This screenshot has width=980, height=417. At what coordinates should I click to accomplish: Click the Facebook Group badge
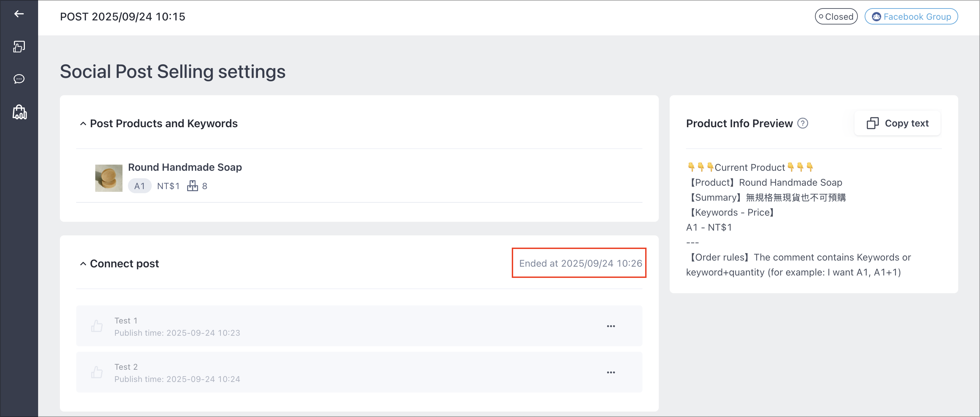(911, 16)
